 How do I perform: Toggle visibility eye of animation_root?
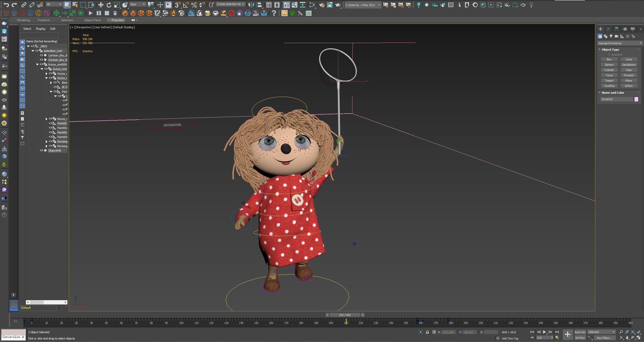click(37, 51)
